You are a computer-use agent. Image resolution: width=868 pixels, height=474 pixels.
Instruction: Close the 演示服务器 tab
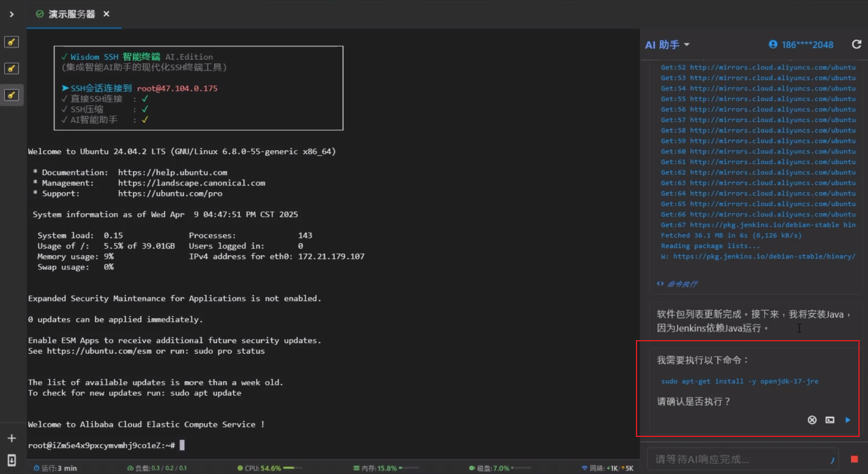pos(106,14)
